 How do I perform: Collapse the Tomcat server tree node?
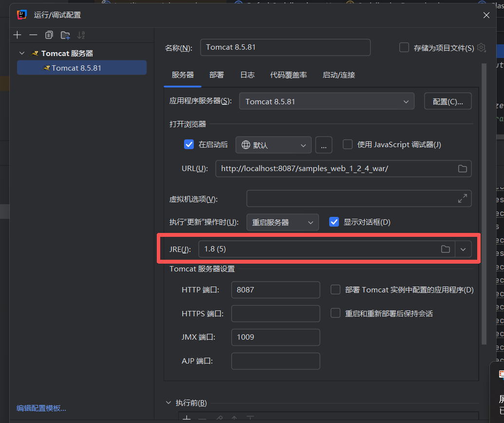22,53
